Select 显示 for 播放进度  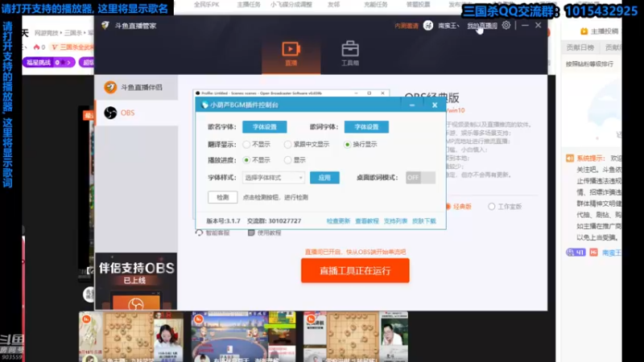(288, 160)
